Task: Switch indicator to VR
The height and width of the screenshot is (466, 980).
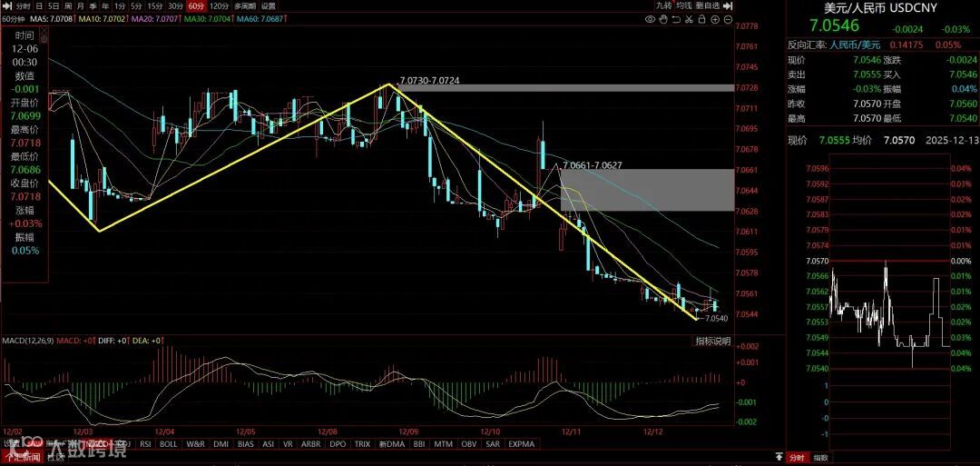Action: [x=288, y=444]
